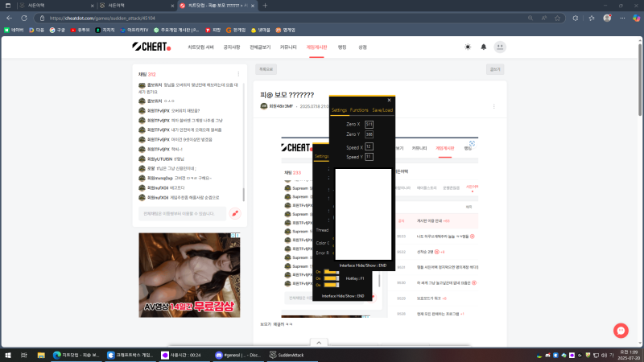Toggle light/dark theme with the sun icon
Screen dimensions: 644x362
click(x=469, y=47)
